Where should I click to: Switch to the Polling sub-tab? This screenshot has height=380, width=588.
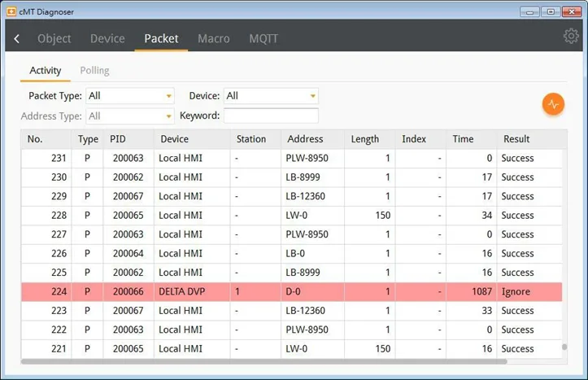tap(94, 71)
